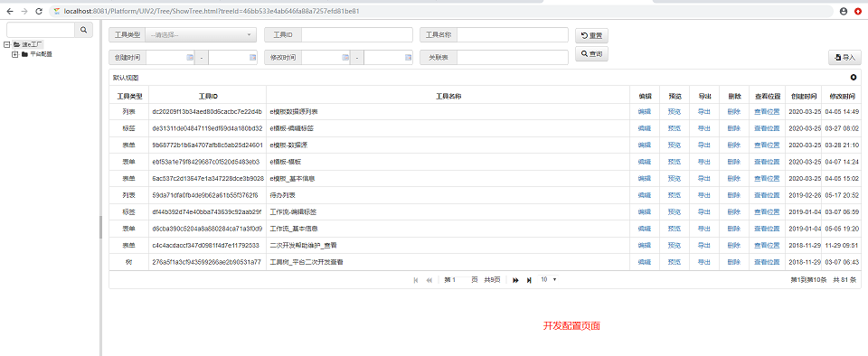Click 导出 link in e模板-数据源 row
Viewport: 868px width, 356px height.
704,145
